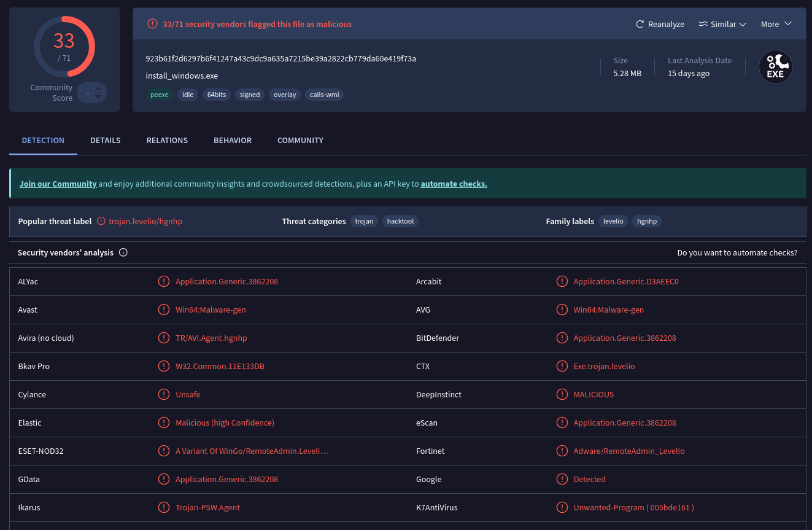Click the levelio family label tag

click(613, 221)
